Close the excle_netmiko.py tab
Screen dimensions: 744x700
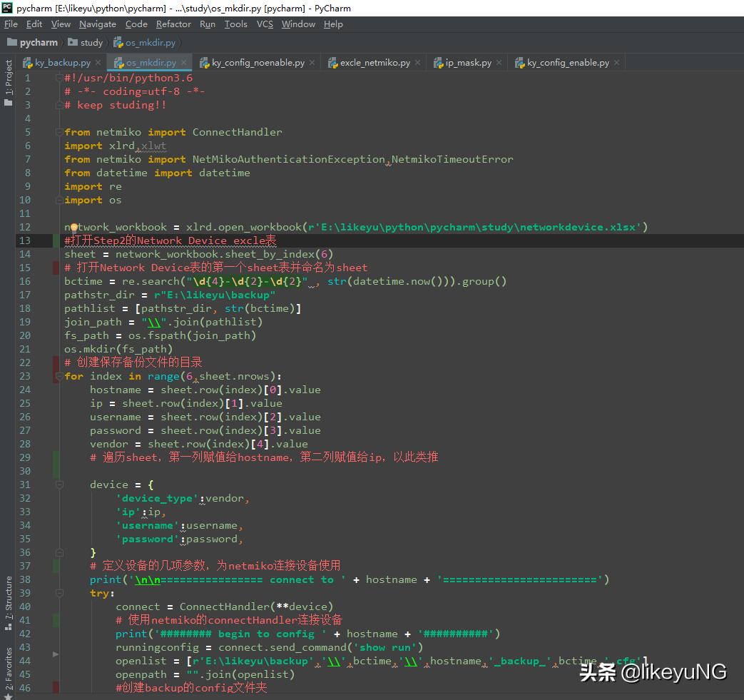pos(417,63)
